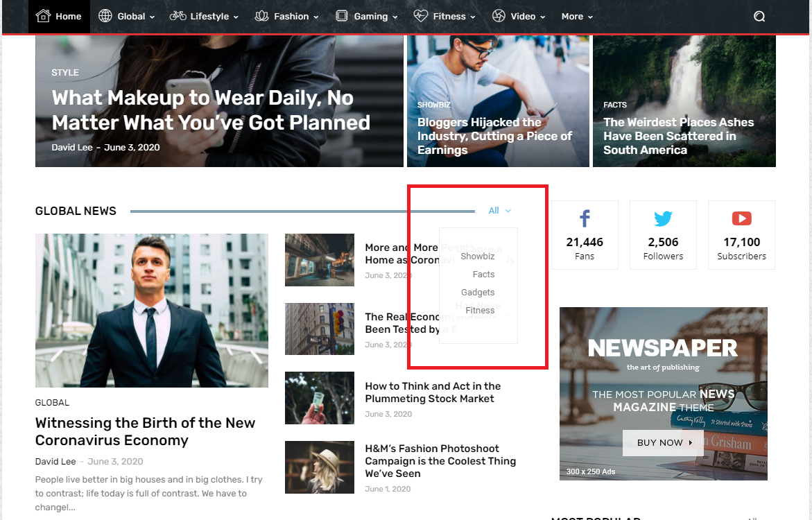The height and width of the screenshot is (520, 812).
Task: Click the BUY NOW button
Action: [663, 443]
